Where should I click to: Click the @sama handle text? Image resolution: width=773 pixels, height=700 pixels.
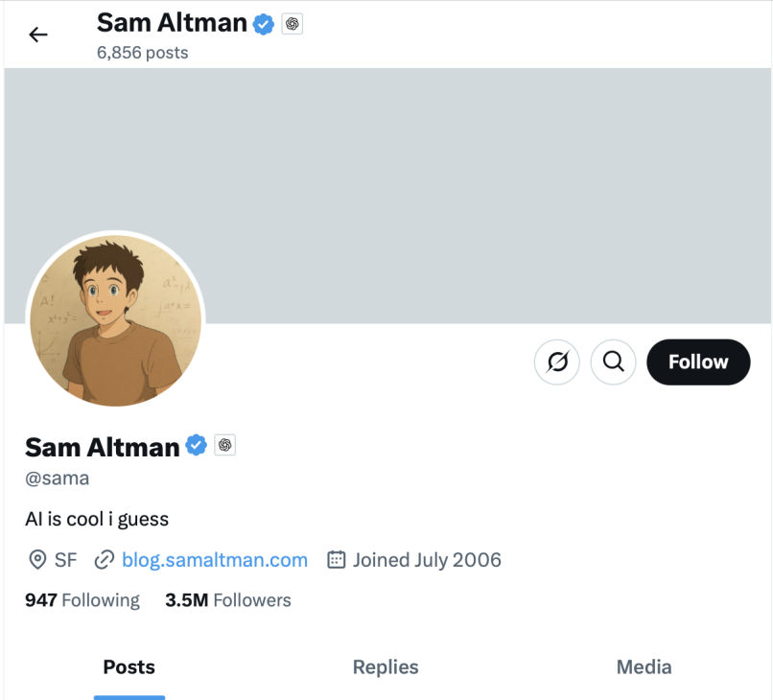tap(58, 478)
